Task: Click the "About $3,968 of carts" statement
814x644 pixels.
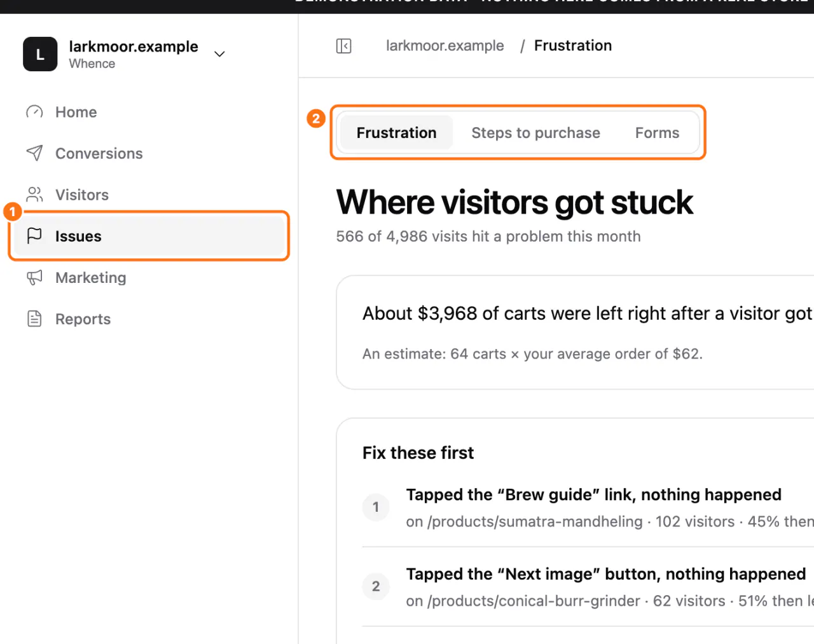Action: (588, 313)
